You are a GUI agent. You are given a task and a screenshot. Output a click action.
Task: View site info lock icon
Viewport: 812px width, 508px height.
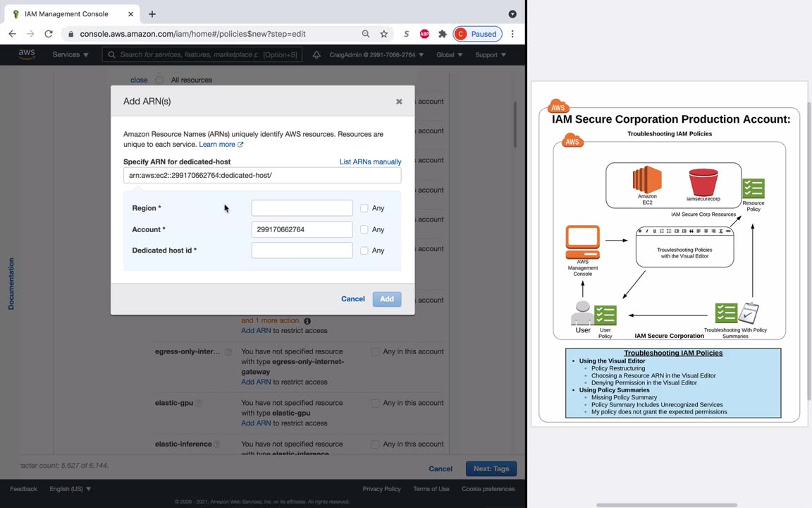pyautogui.click(x=71, y=34)
